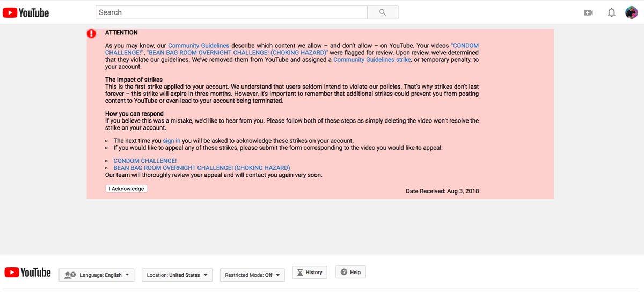This screenshot has width=644, height=294.
Task: Click the red attention alert icon
Action: pos(92,33)
